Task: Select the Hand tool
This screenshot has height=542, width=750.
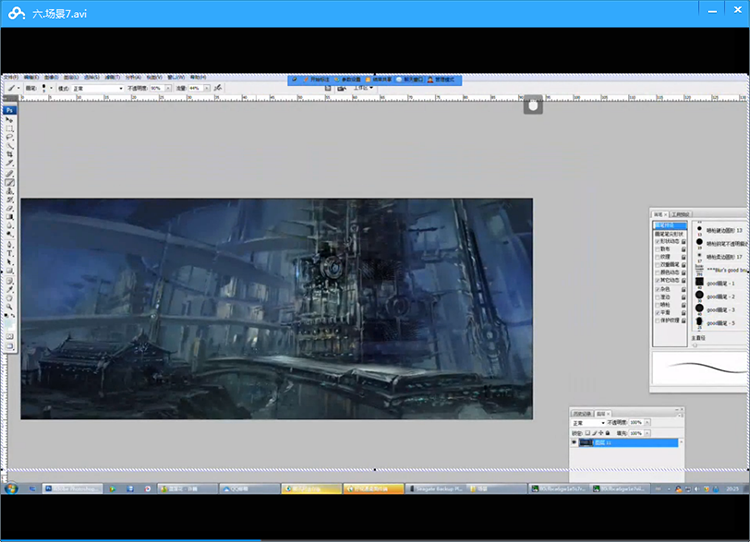Action: point(9,299)
